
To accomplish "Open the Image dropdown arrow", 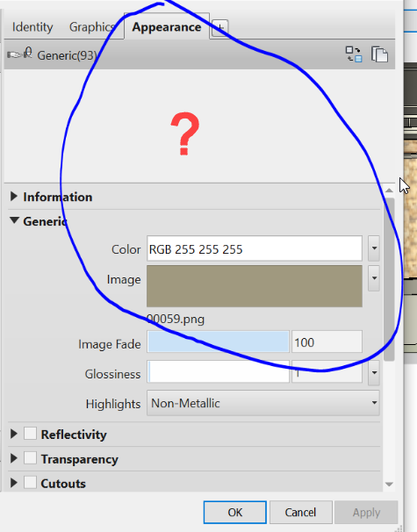I will click(x=374, y=278).
